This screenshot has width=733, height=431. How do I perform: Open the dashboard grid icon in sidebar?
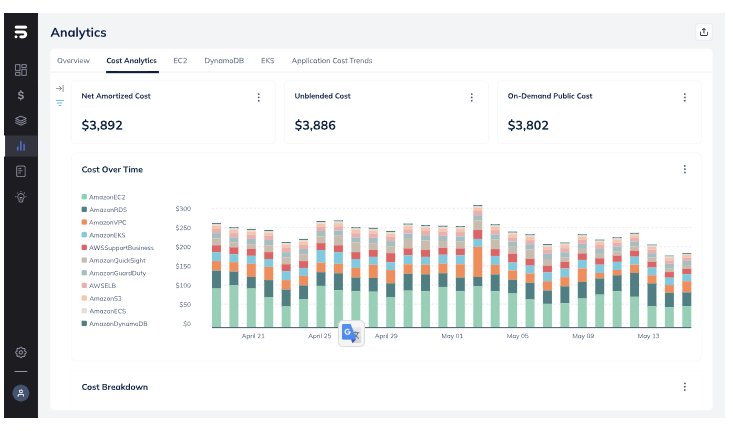[x=20, y=70]
